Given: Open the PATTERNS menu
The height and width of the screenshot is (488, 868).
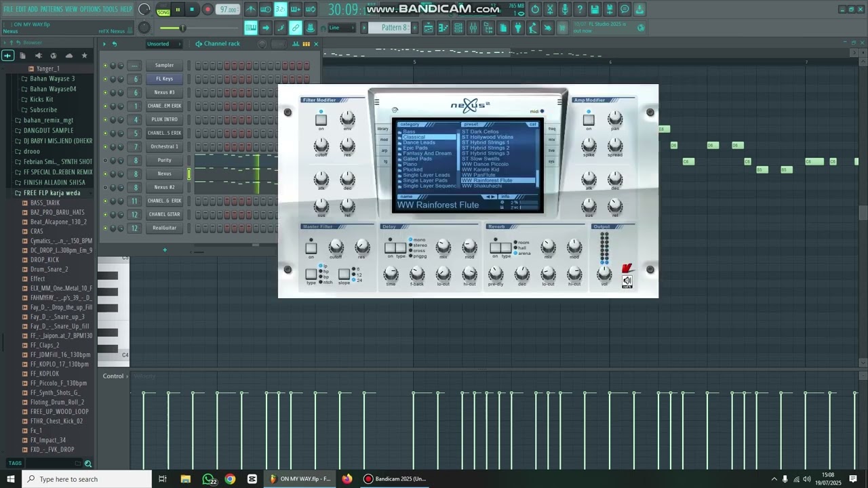Looking at the screenshot, I should click(52, 9).
